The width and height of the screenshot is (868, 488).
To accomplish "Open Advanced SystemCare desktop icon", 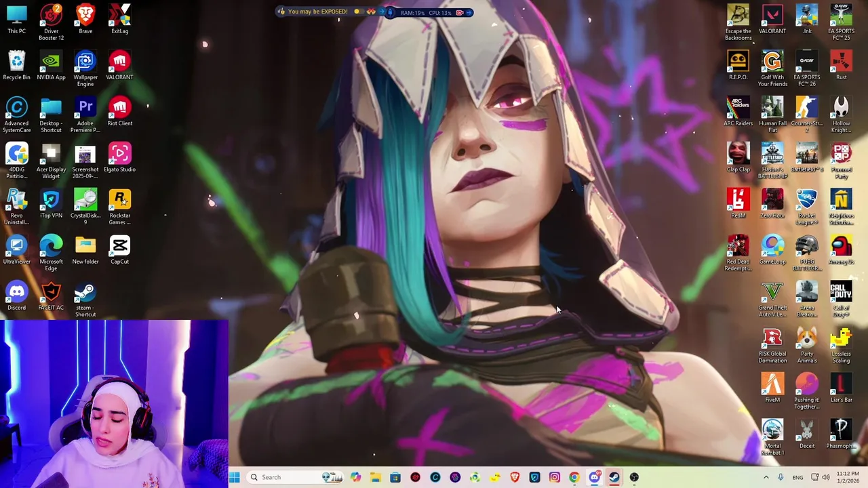I will (16, 115).
